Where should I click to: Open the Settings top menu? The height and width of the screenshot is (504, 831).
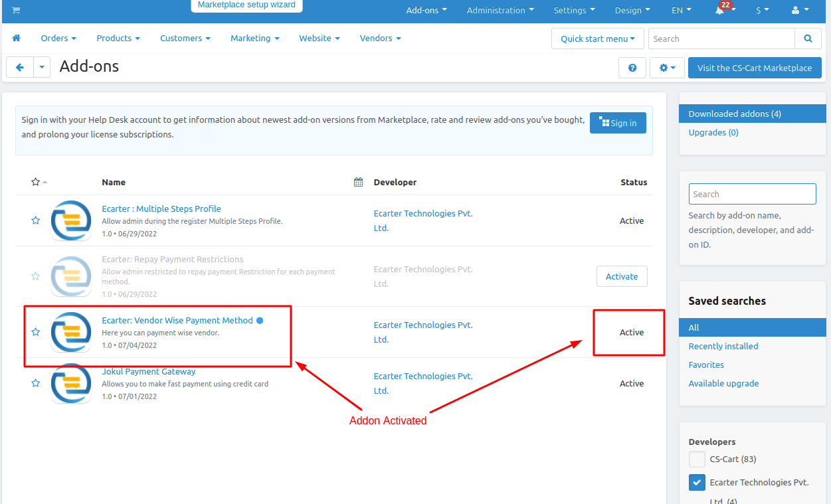click(574, 11)
